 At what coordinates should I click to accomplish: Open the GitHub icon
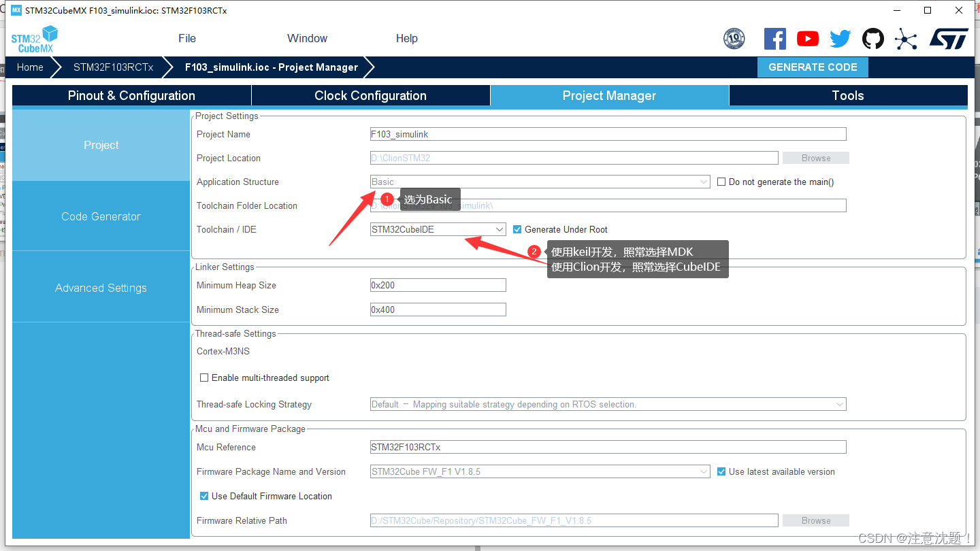[873, 39]
